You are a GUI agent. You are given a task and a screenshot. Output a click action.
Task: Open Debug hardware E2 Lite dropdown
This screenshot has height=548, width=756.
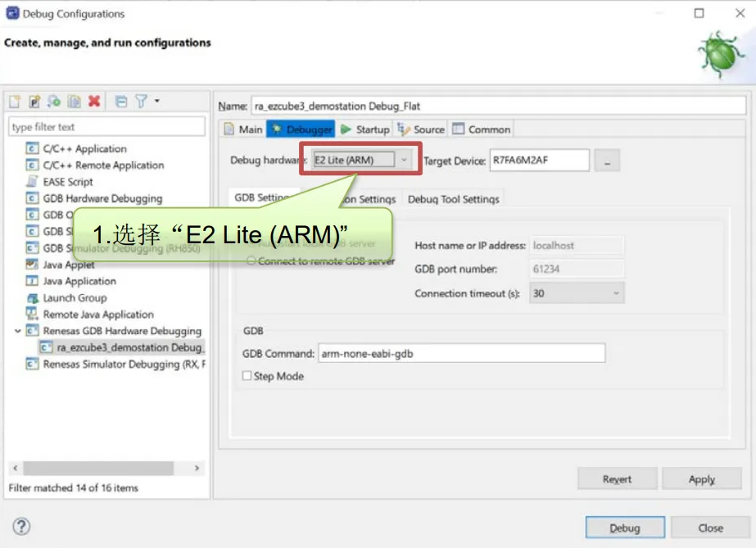(361, 160)
